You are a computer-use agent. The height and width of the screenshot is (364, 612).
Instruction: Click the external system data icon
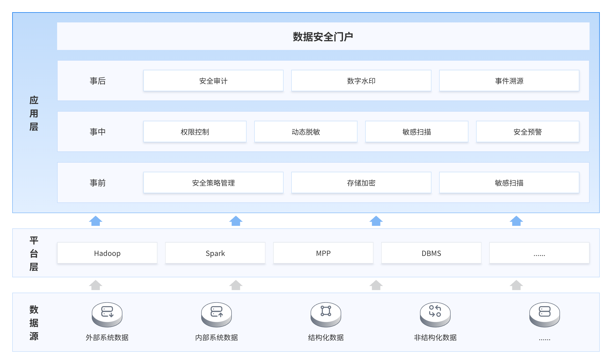click(x=107, y=314)
